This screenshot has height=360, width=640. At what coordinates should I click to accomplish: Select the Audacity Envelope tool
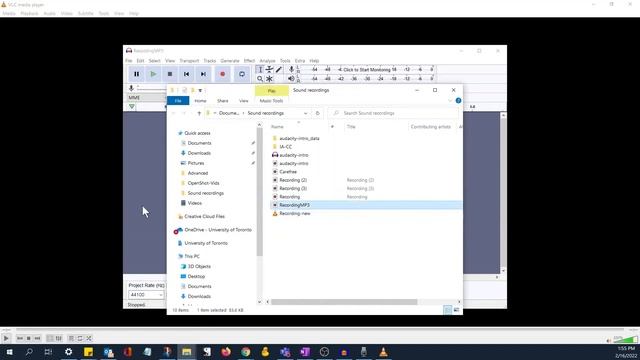click(269, 70)
